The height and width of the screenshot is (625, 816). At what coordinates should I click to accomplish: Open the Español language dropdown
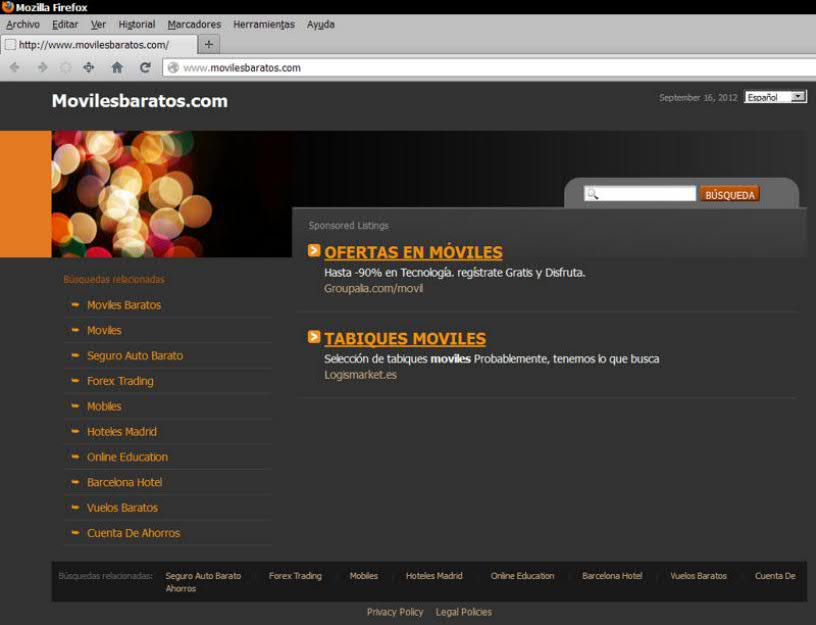tap(775, 97)
